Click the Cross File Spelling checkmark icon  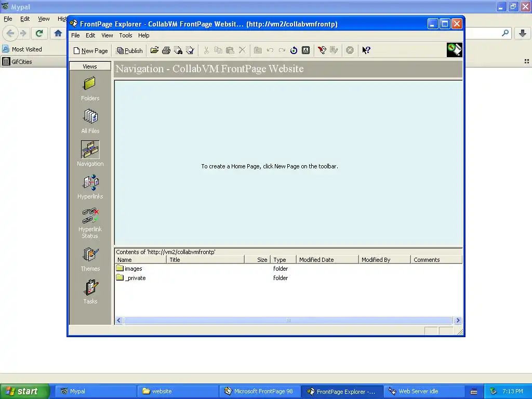click(x=190, y=50)
